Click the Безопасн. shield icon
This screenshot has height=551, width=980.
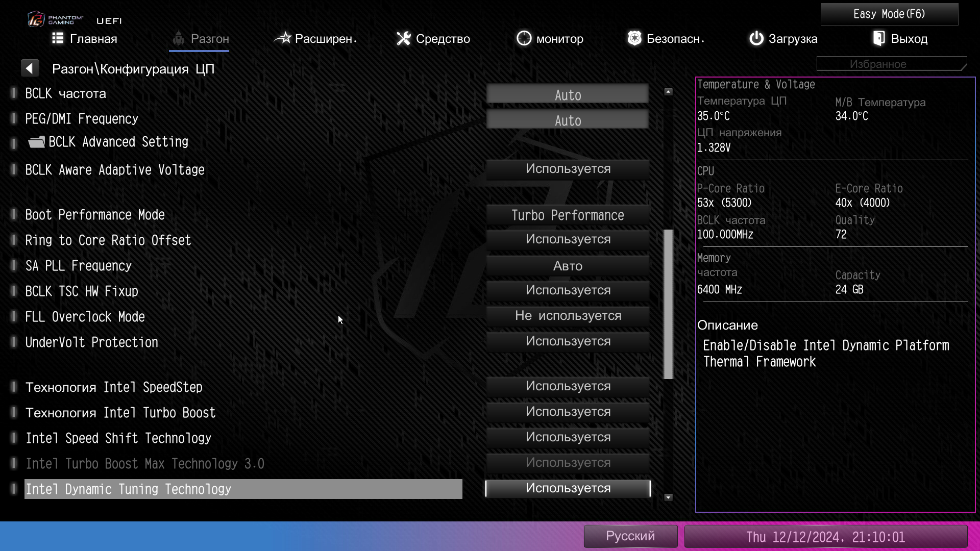pos(634,38)
